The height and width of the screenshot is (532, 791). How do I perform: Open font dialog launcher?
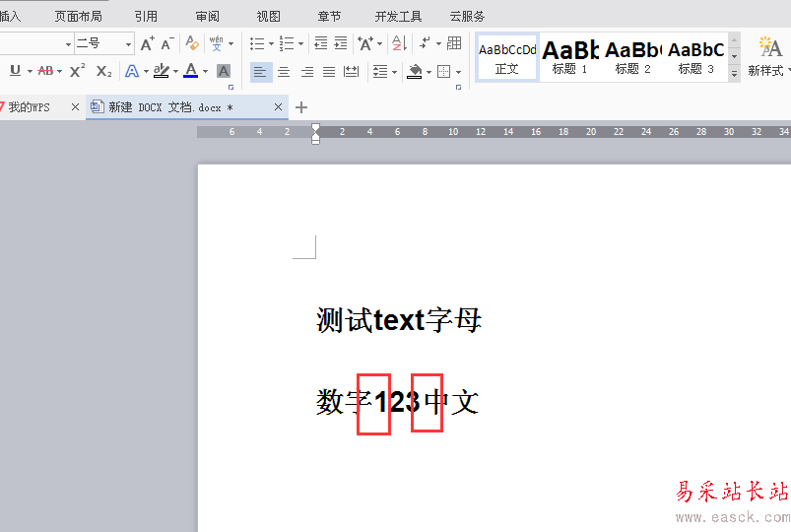[x=231, y=88]
